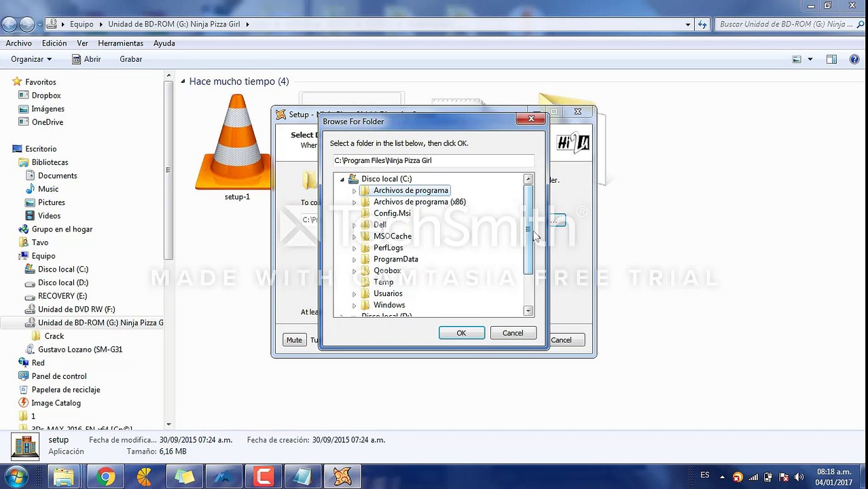Viewport: 868px width, 489px height.
Task: Expand the MSOCache folder node
Action: point(354,236)
